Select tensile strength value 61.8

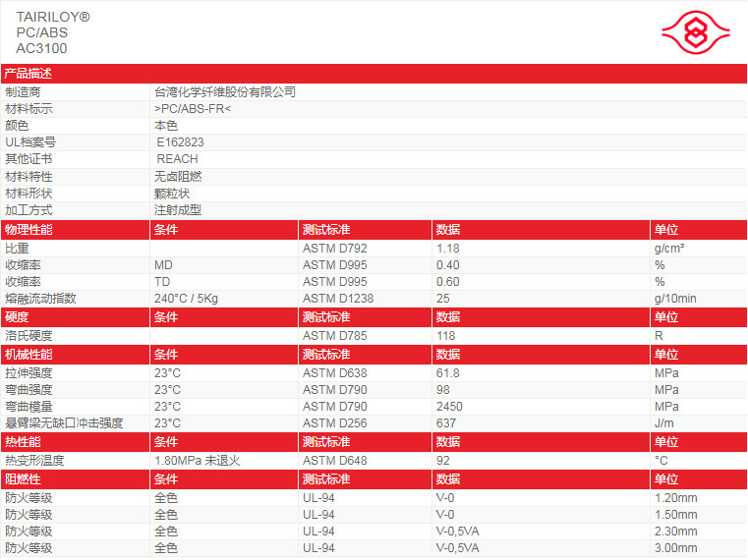pos(447,372)
